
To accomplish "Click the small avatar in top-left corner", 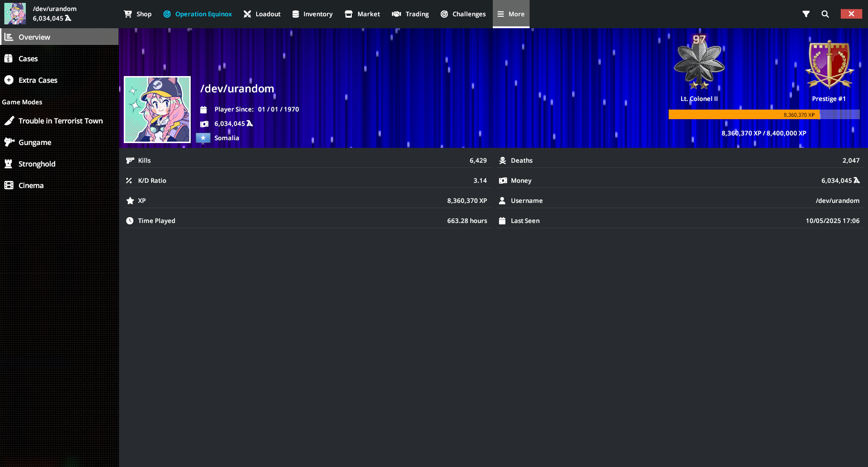I will click(x=15, y=13).
